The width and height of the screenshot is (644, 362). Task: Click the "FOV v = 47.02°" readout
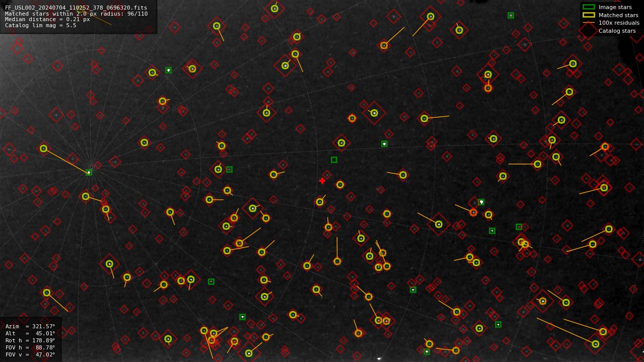[x=30, y=354]
